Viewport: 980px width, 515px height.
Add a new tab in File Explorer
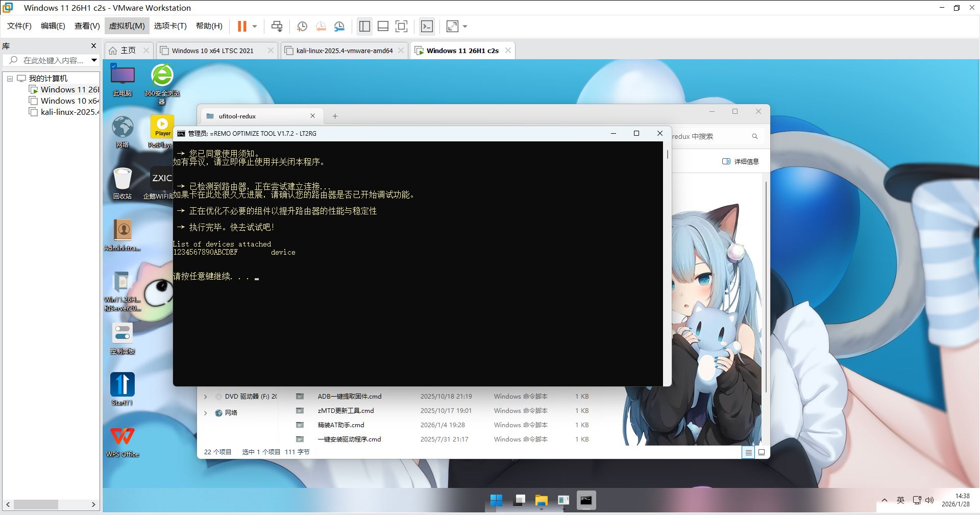coord(335,116)
